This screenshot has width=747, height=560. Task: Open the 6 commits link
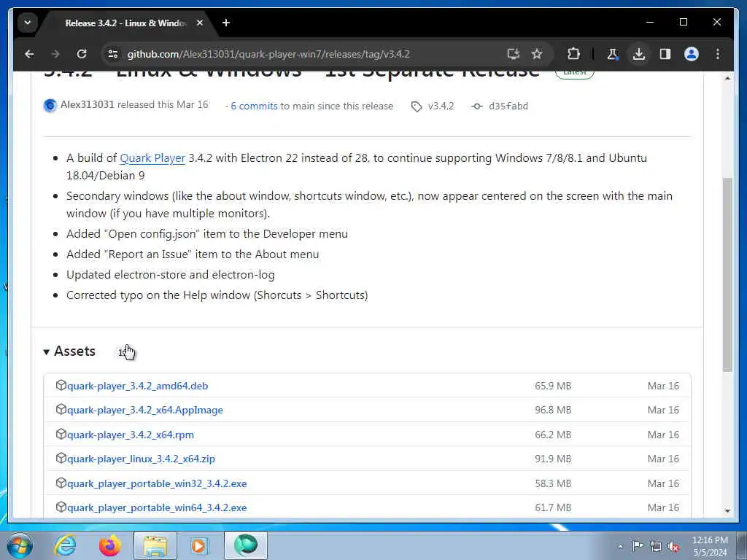254,106
